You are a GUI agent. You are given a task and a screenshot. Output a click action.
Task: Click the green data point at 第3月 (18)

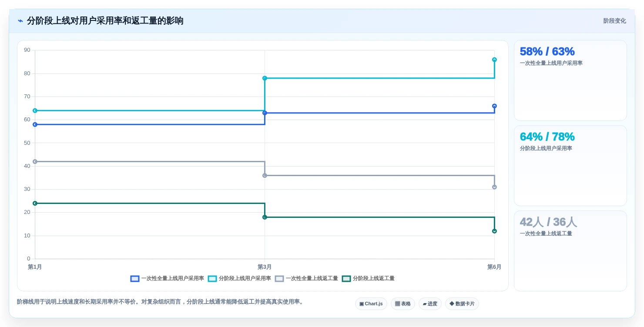pos(265,217)
